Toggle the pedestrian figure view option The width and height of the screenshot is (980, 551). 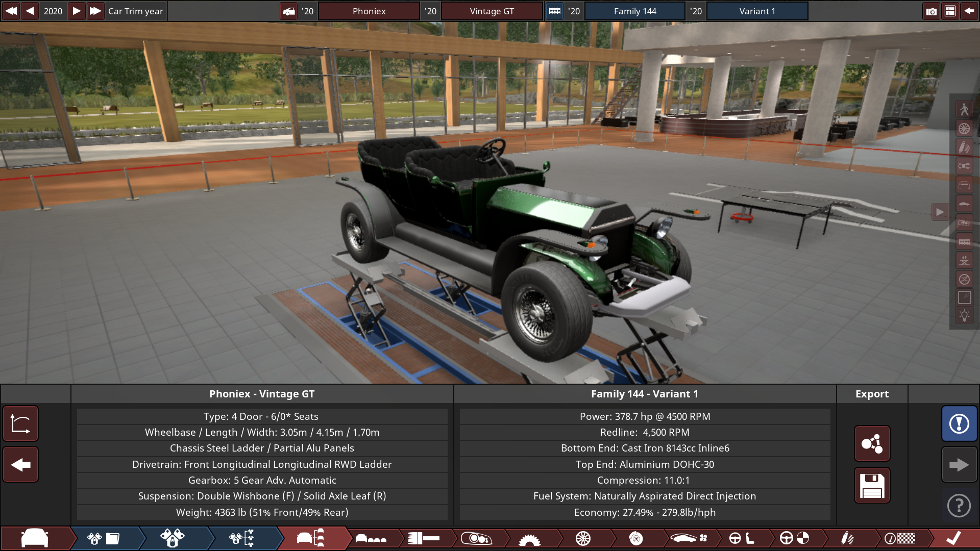tap(964, 109)
